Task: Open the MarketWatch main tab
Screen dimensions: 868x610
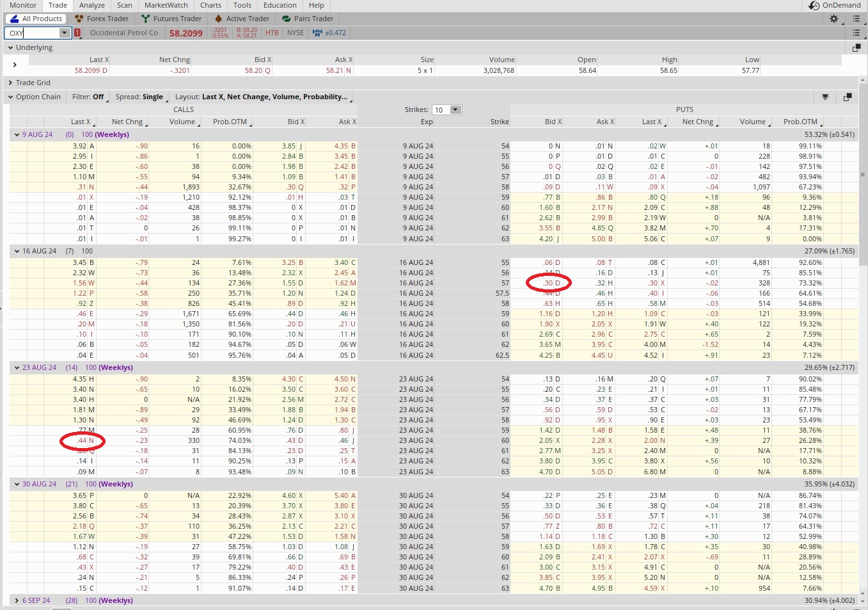Action: pyautogui.click(x=166, y=5)
